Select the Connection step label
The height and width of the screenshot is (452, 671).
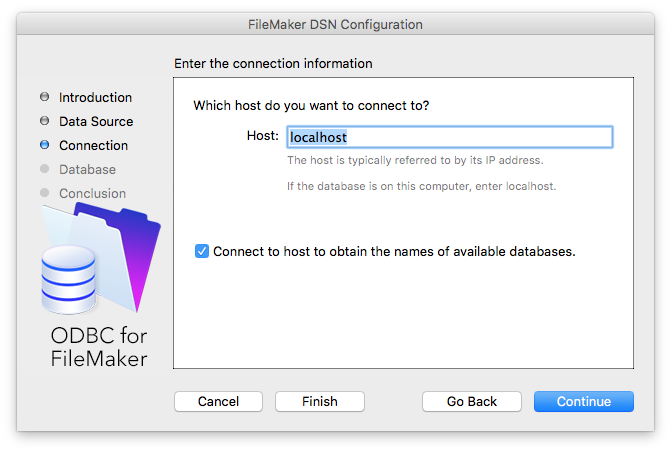(93, 145)
